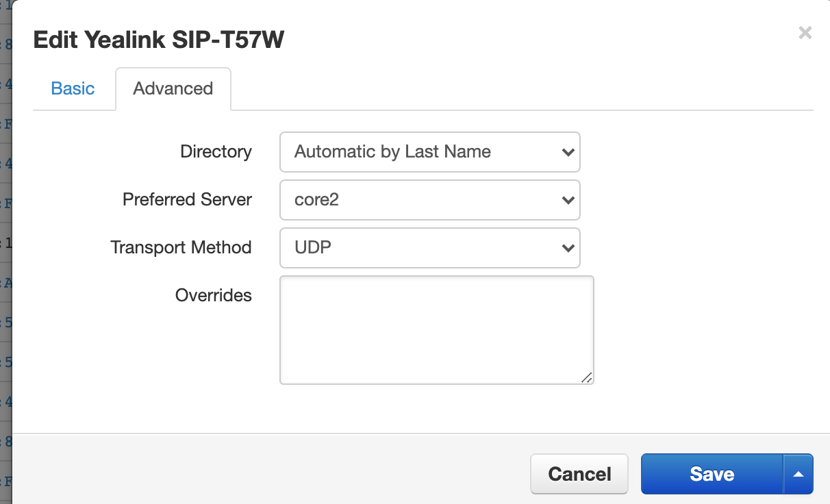Click the Directory field label

click(216, 151)
